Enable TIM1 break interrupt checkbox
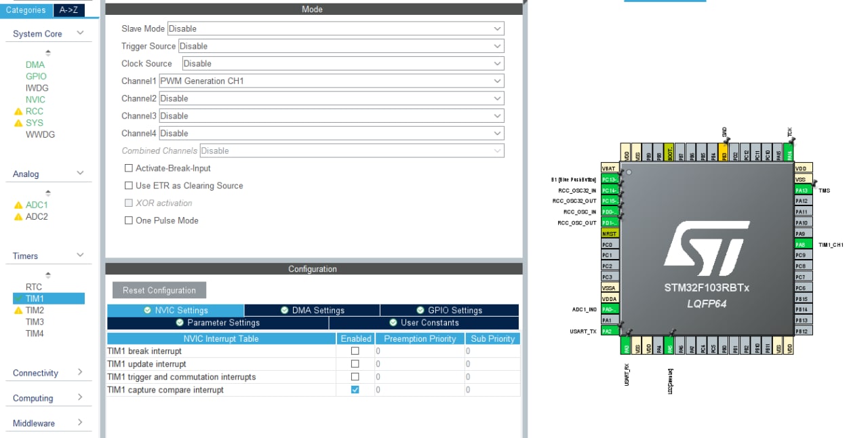Viewport: 868px width, 438px height. tap(355, 351)
